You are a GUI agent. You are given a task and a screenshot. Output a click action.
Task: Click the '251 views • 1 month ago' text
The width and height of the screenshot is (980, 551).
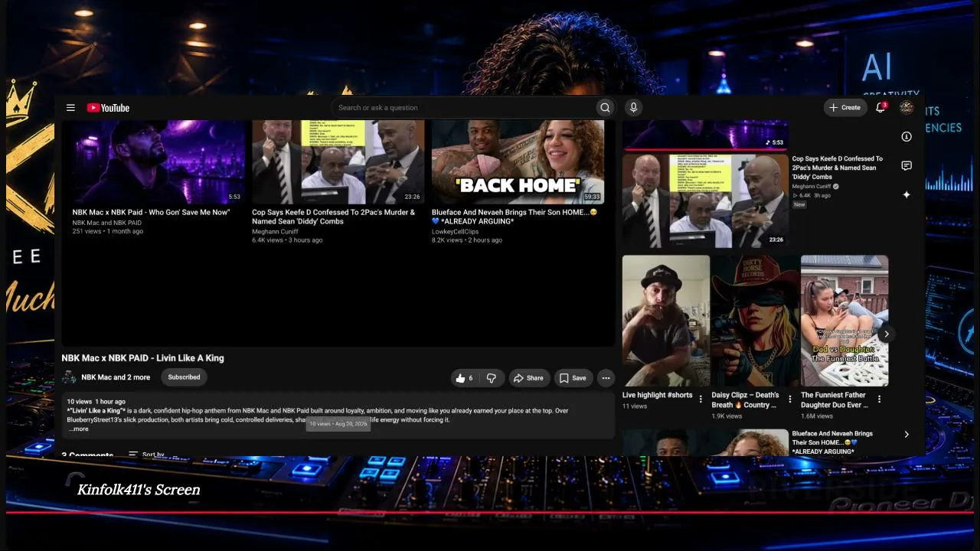[x=108, y=231]
